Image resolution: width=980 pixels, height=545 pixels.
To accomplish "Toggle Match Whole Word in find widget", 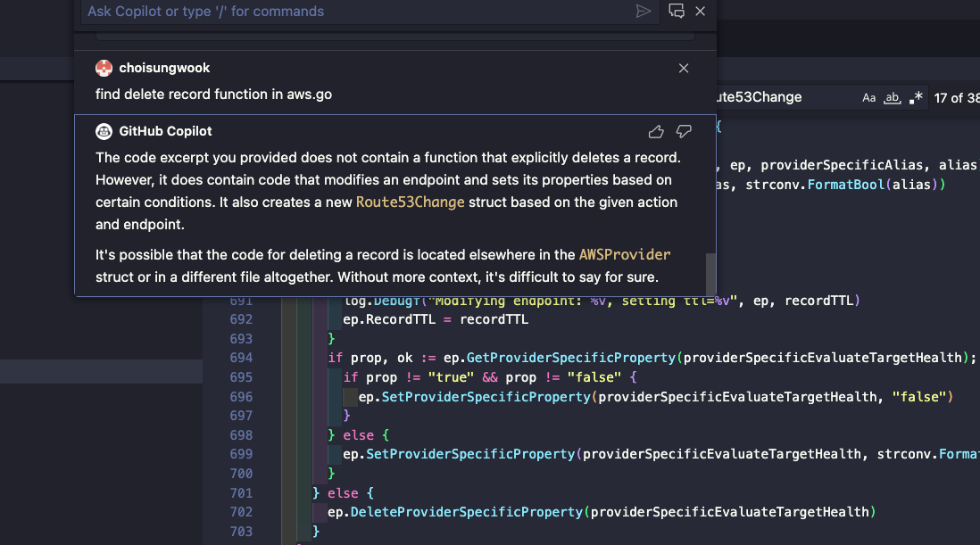I will [892, 98].
